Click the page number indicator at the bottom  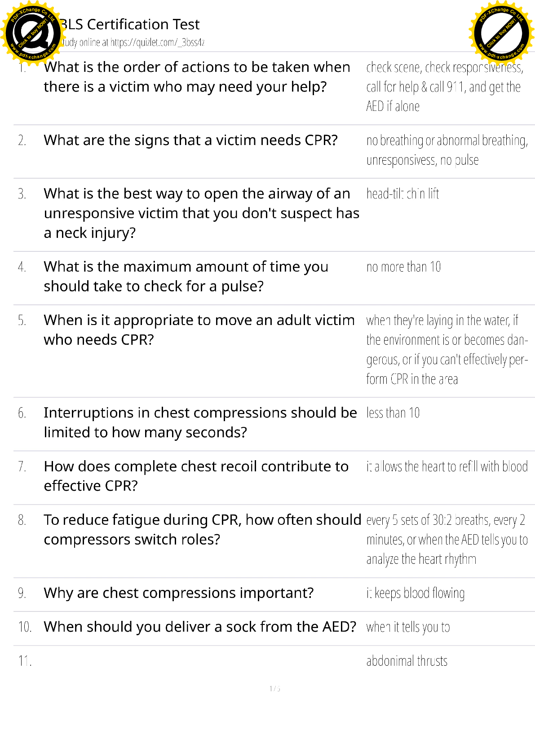(x=274, y=689)
